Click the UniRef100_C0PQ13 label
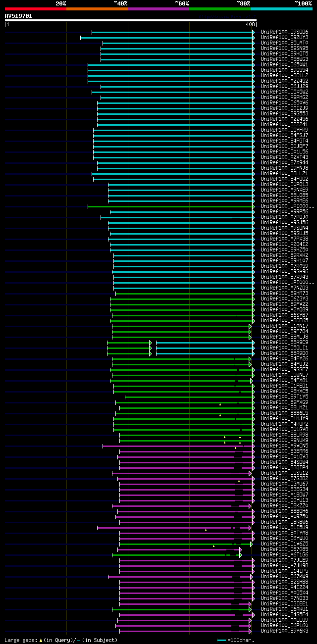317x644 pixels. click(284, 185)
